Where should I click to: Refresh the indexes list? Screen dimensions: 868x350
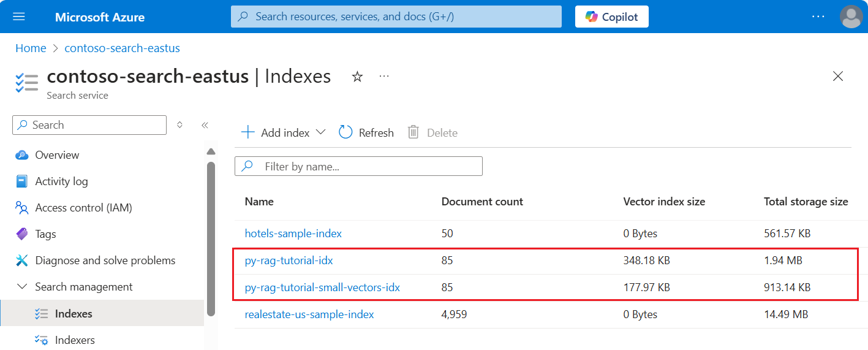point(366,132)
